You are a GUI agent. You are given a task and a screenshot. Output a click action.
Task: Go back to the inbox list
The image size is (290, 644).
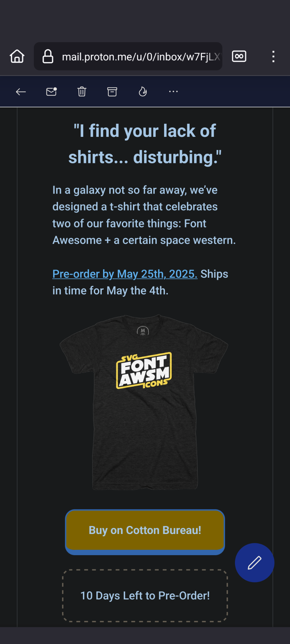[x=21, y=92]
